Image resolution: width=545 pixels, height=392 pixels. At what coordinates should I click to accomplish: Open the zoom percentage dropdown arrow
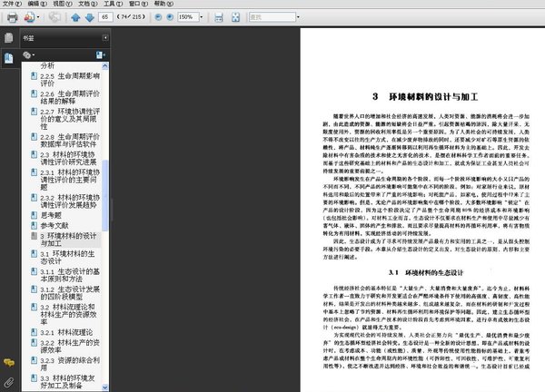pos(202,17)
